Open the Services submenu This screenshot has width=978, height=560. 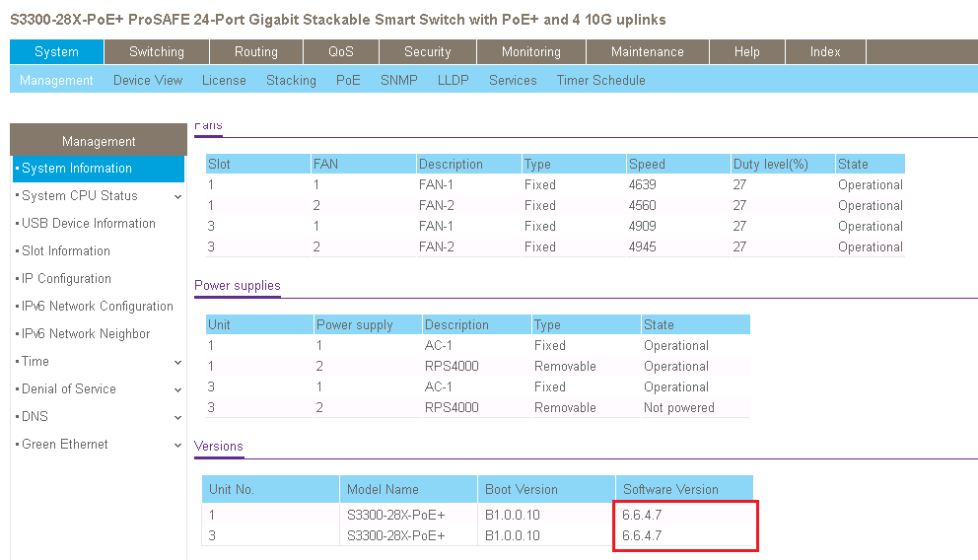tap(513, 81)
